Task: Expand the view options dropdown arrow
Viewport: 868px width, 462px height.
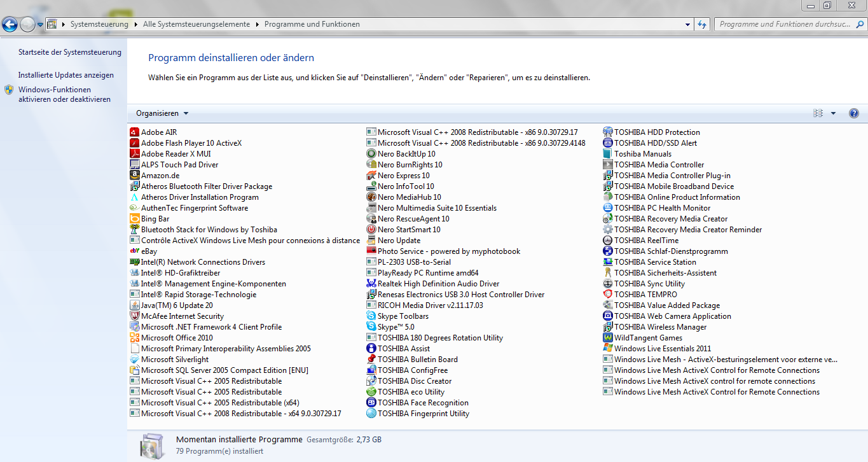Action: point(833,113)
